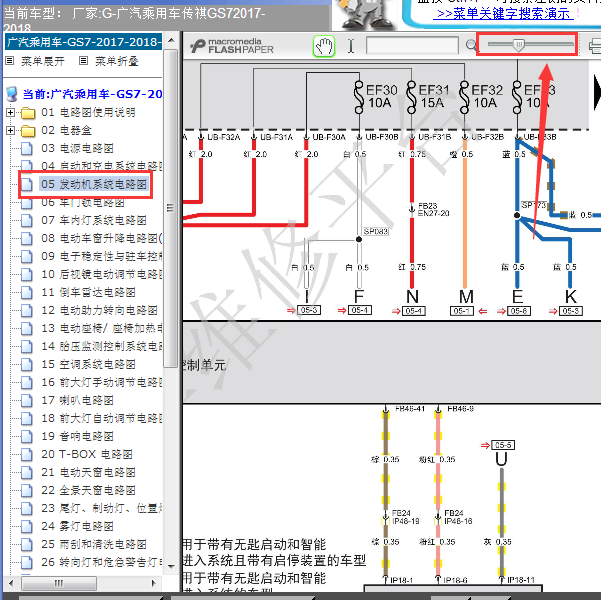Select the text selection cursor tool
This screenshot has width=601, height=600.
[351, 46]
